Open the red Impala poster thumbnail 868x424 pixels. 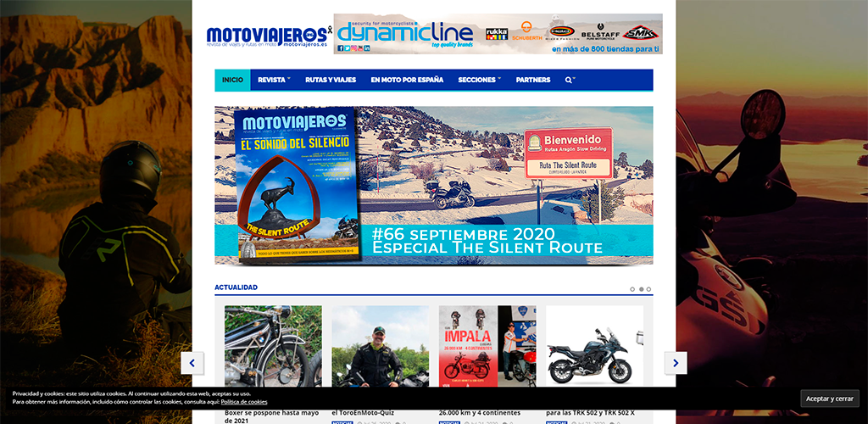(487, 346)
